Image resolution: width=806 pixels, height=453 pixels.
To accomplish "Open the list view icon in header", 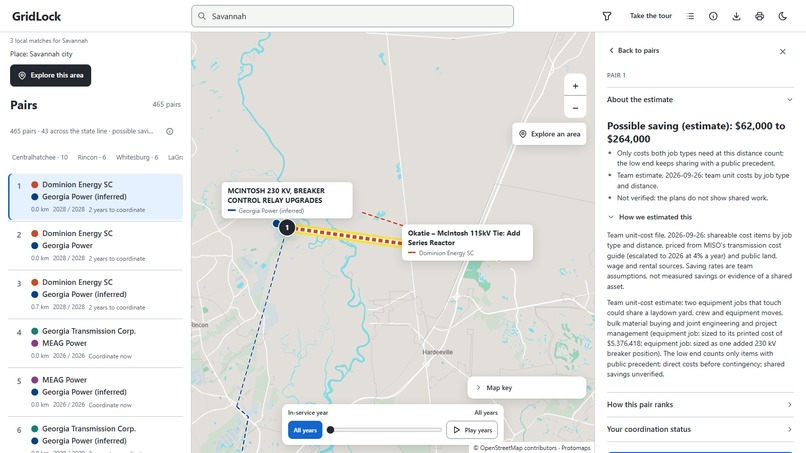I will point(690,16).
